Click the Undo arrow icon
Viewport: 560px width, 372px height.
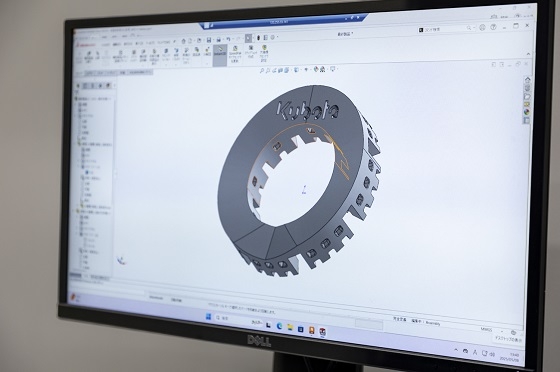click(229, 39)
